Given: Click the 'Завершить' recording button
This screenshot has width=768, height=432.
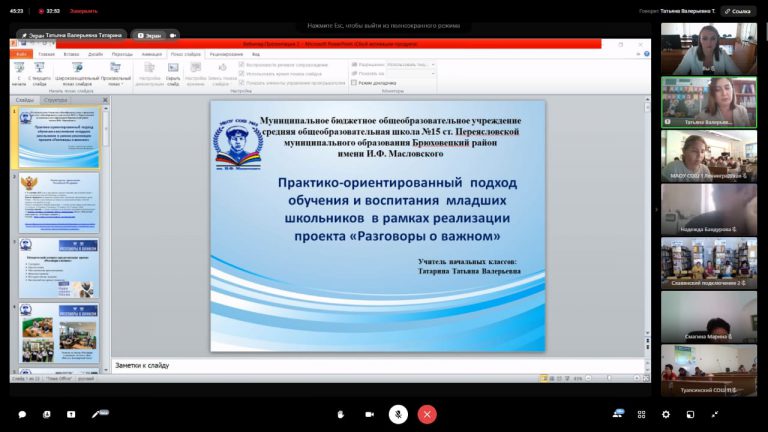Looking at the screenshot, I should pyautogui.click(x=83, y=11).
